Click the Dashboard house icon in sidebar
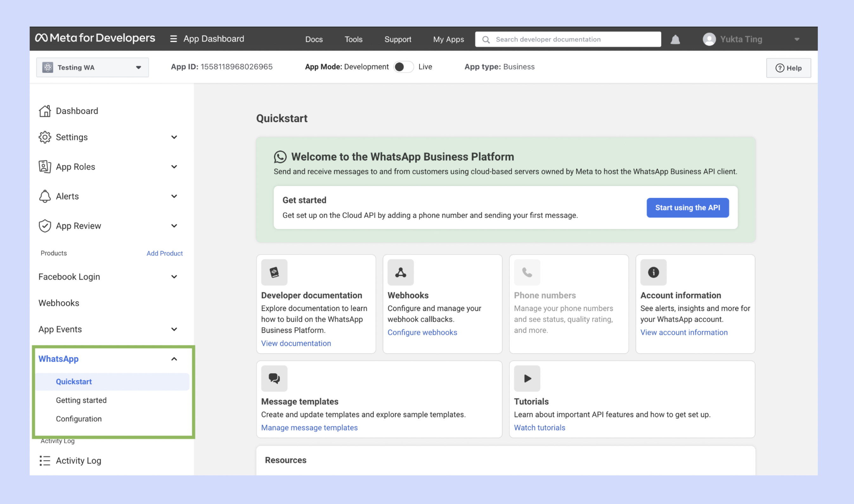The height and width of the screenshot is (504, 854). (x=45, y=111)
